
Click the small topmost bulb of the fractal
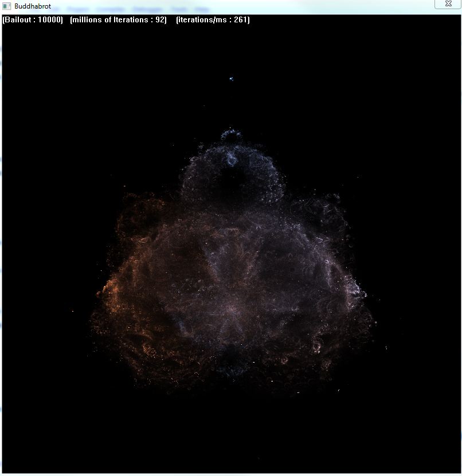coord(230,136)
